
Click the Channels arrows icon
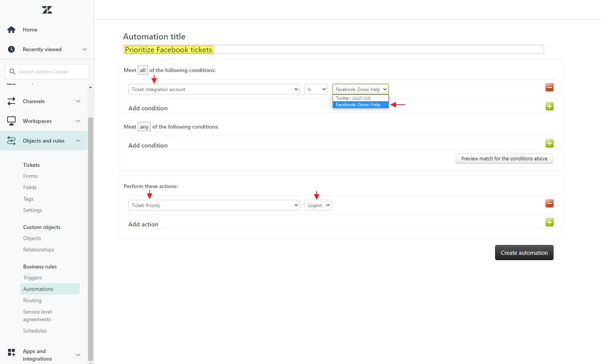pyautogui.click(x=11, y=101)
